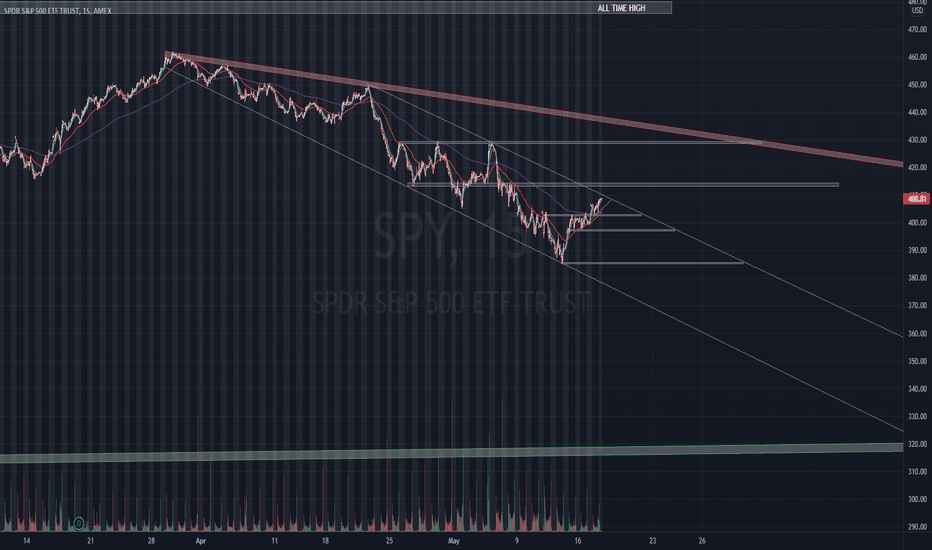Click the date label 9
This screenshot has width=932, height=550.
pyautogui.click(x=517, y=541)
